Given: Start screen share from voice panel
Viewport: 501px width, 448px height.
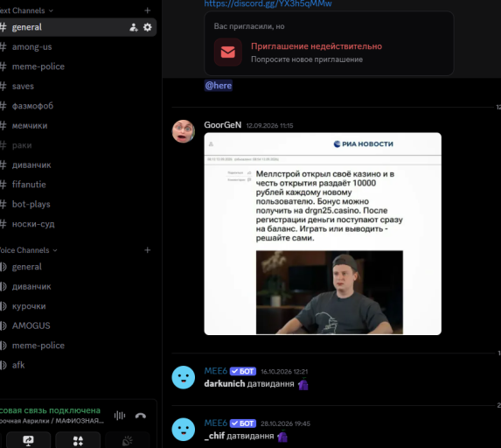Looking at the screenshot, I should (29, 441).
